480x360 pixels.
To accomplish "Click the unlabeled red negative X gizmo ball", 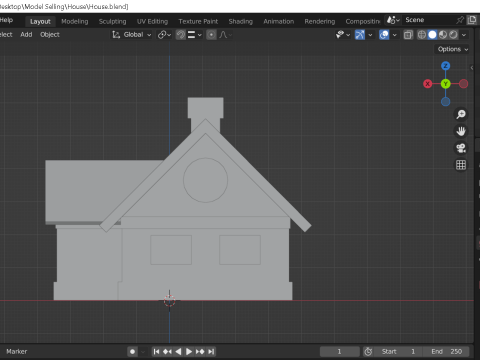I will coord(463,84).
